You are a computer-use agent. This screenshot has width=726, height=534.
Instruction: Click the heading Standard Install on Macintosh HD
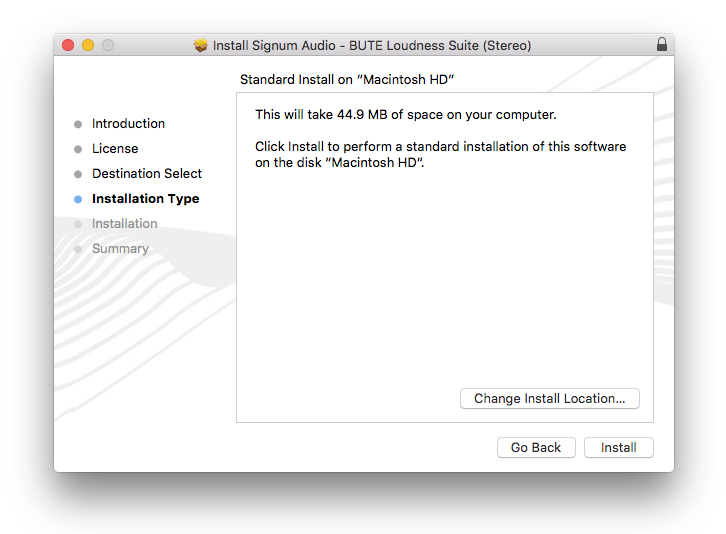(347, 80)
